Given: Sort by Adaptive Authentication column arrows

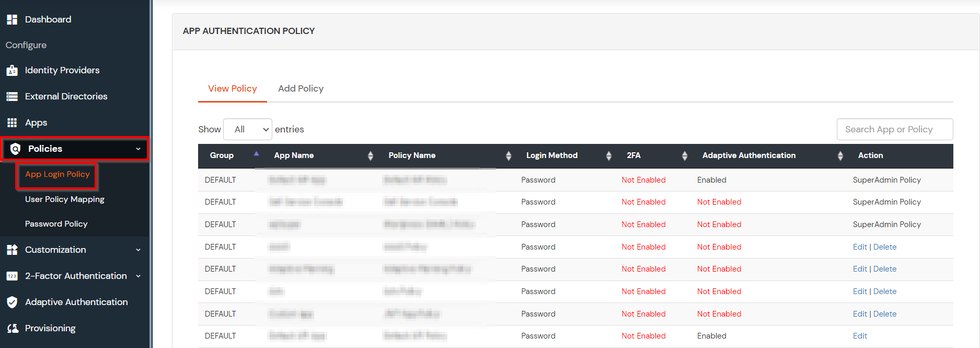Looking at the screenshot, I should 840,155.
